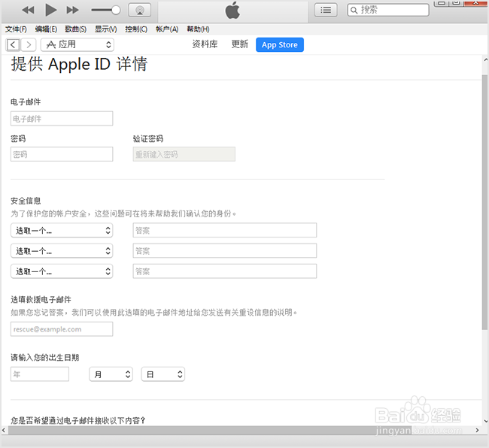The width and height of the screenshot is (489, 448).
Task: Click the 验证密码 label
Action: (148, 138)
